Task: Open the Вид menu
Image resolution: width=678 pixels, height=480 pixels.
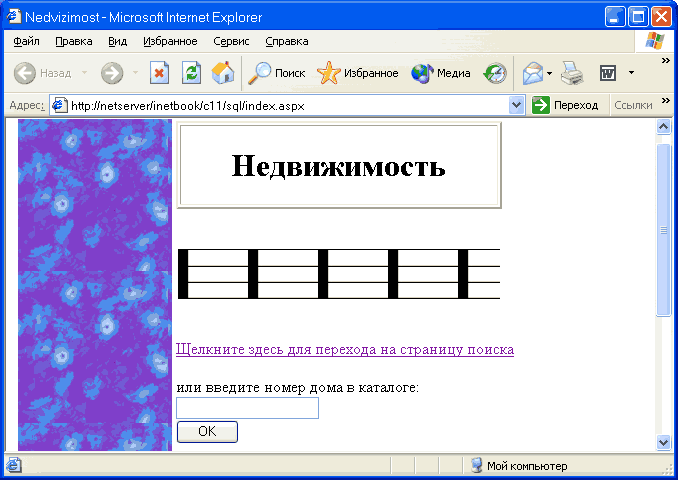Action: click(117, 41)
